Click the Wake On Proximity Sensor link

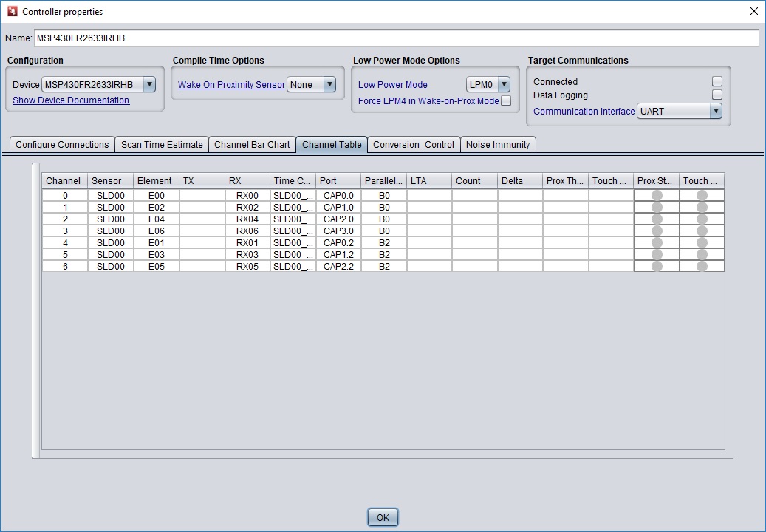pos(231,84)
